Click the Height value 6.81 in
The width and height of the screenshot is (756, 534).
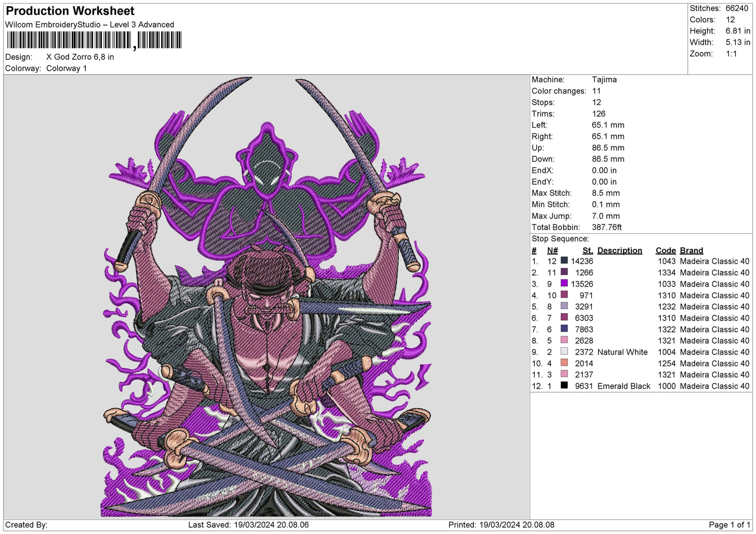coord(738,31)
